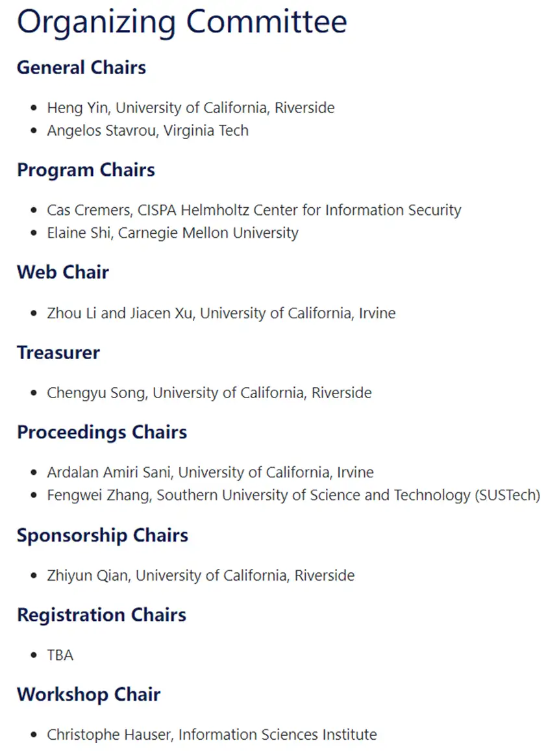This screenshot has height=756, width=559.
Task: Select the Treasurer heading
Action: point(58,353)
